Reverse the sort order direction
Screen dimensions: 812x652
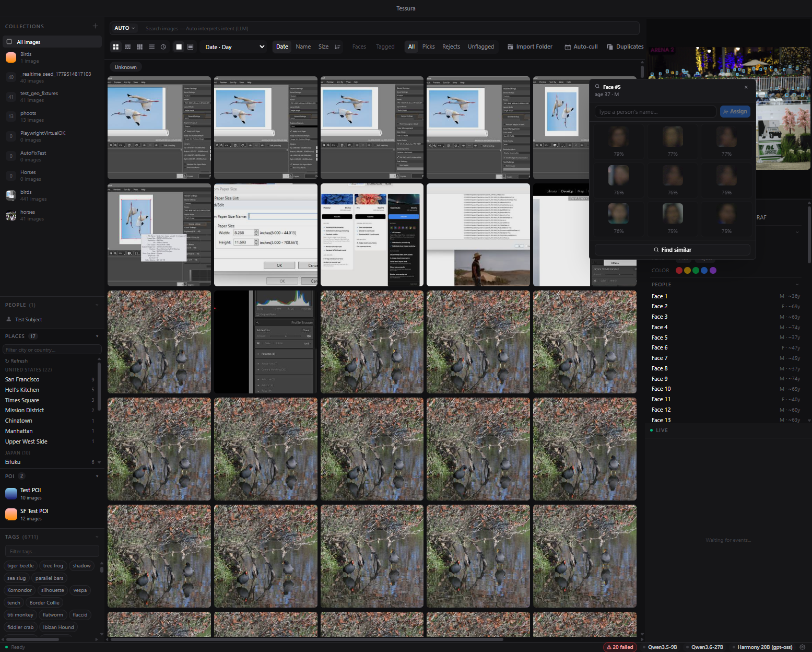pos(337,47)
